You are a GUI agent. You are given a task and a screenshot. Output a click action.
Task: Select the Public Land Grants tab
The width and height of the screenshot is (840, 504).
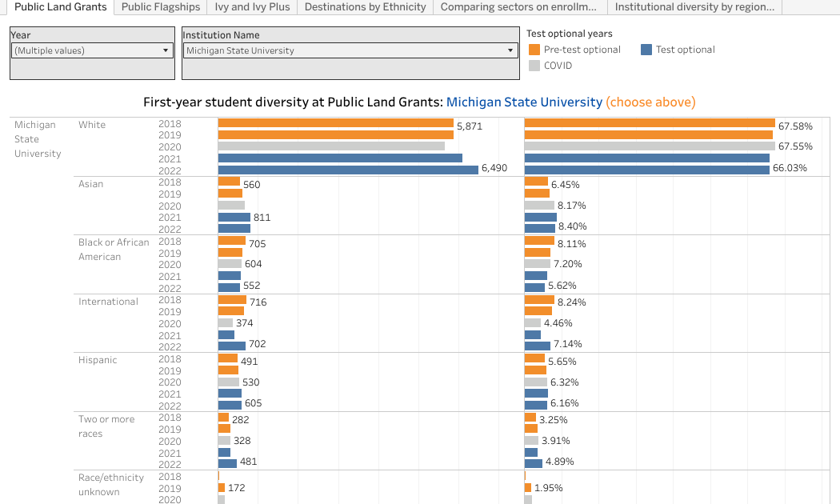tap(60, 7)
